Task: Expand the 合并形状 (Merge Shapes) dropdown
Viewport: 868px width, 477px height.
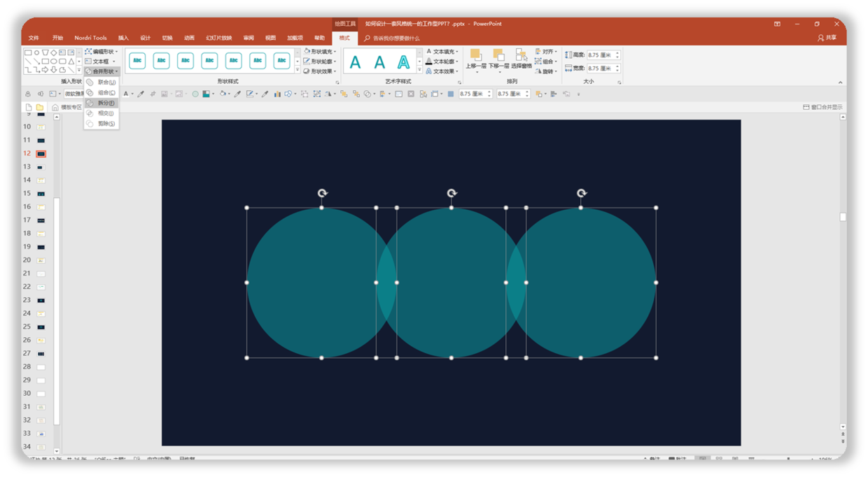Action: click(101, 71)
